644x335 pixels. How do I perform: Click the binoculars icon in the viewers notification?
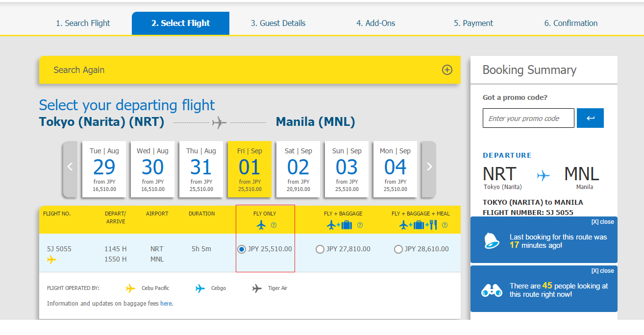(492, 290)
